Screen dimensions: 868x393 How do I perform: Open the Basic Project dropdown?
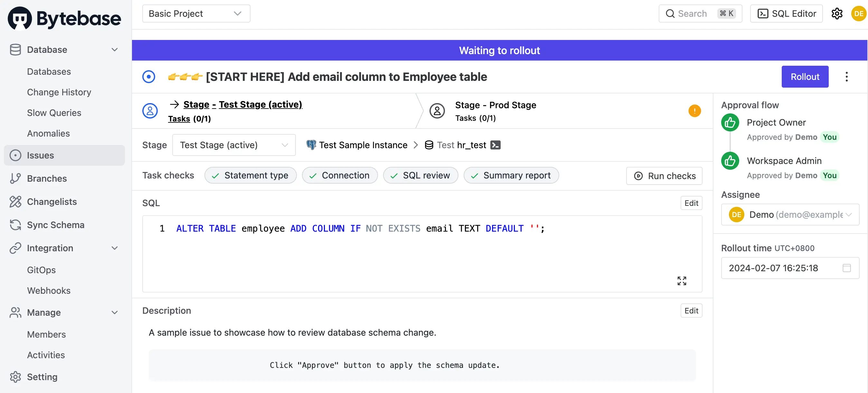click(196, 14)
